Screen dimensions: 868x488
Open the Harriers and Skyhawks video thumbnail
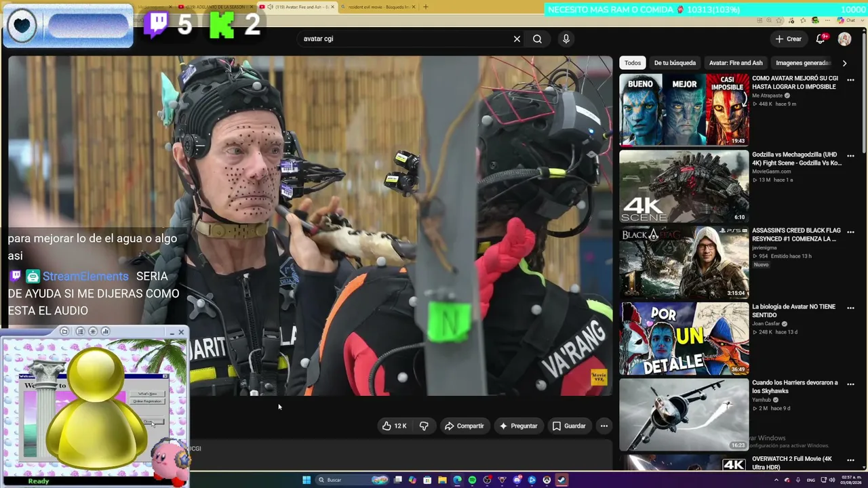pyautogui.click(x=684, y=414)
